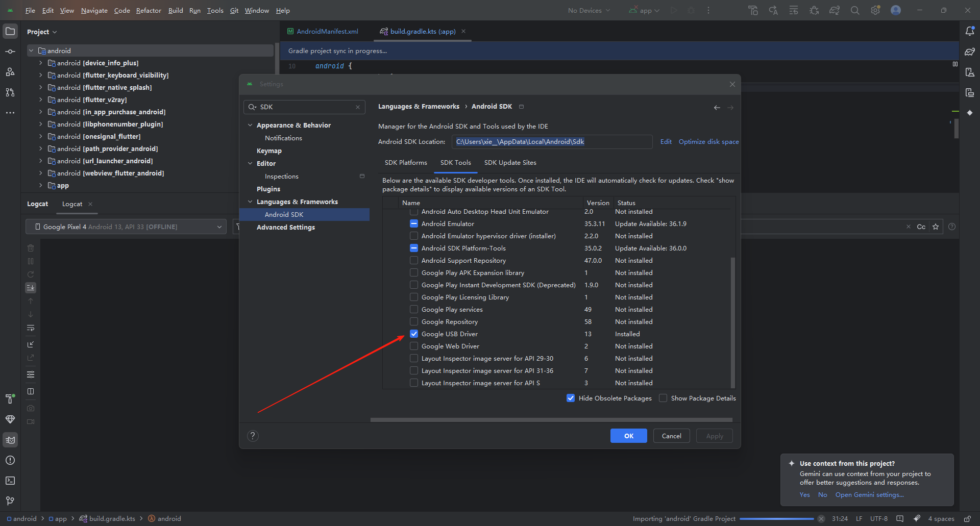Uncheck the Google USB Driver checkbox
980x526 pixels.
point(414,334)
